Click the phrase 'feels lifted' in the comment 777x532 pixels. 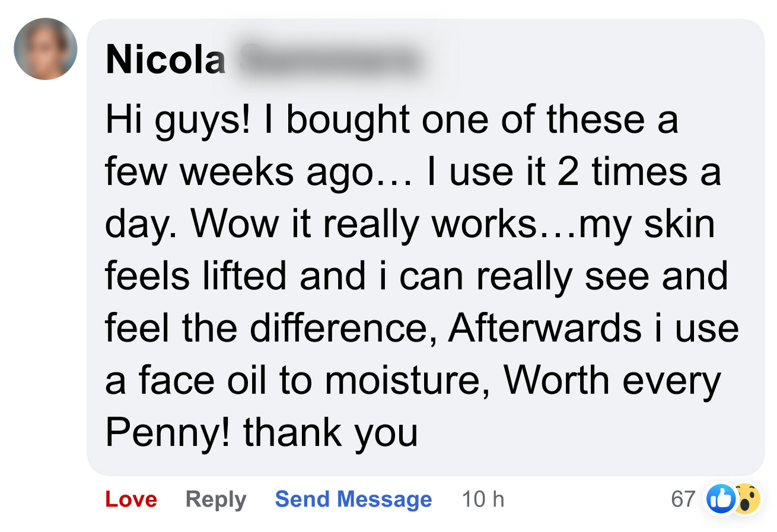198,276
